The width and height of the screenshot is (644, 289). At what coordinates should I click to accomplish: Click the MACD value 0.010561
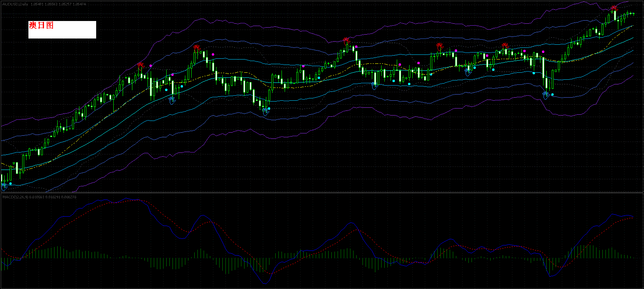pyautogui.click(x=36, y=197)
